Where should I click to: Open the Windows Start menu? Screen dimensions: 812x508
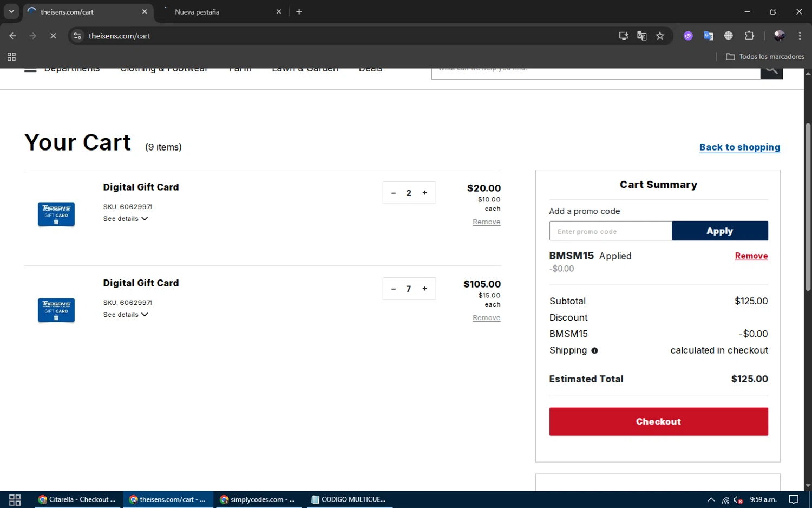[x=15, y=499]
